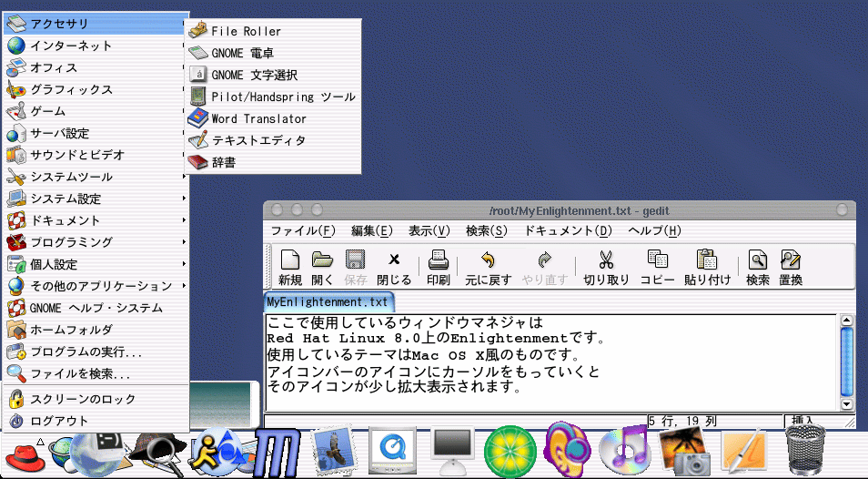
Task: Open the ゲーム menu category
Action: point(96,111)
